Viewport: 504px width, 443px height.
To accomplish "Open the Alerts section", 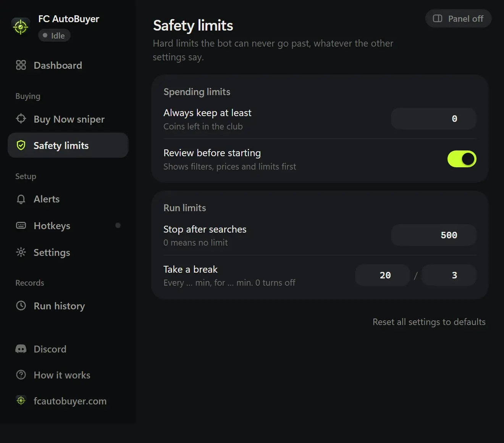I will 68,199.
